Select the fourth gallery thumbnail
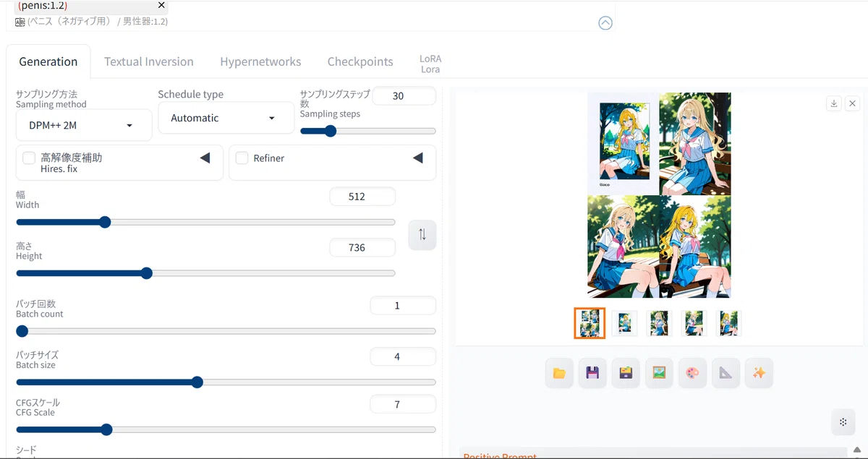The image size is (868, 459). click(x=694, y=323)
